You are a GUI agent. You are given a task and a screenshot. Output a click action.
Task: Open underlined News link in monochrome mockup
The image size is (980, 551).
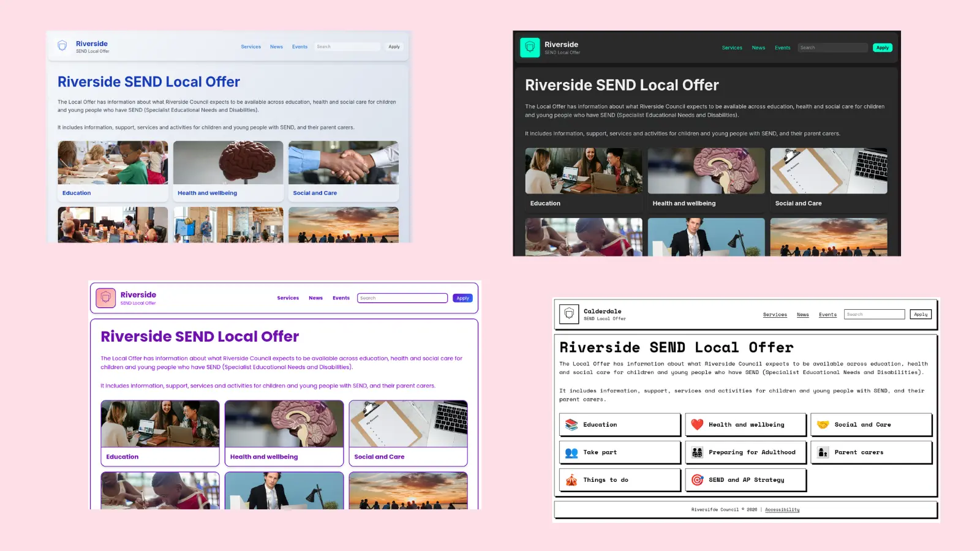tap(802, 315)
